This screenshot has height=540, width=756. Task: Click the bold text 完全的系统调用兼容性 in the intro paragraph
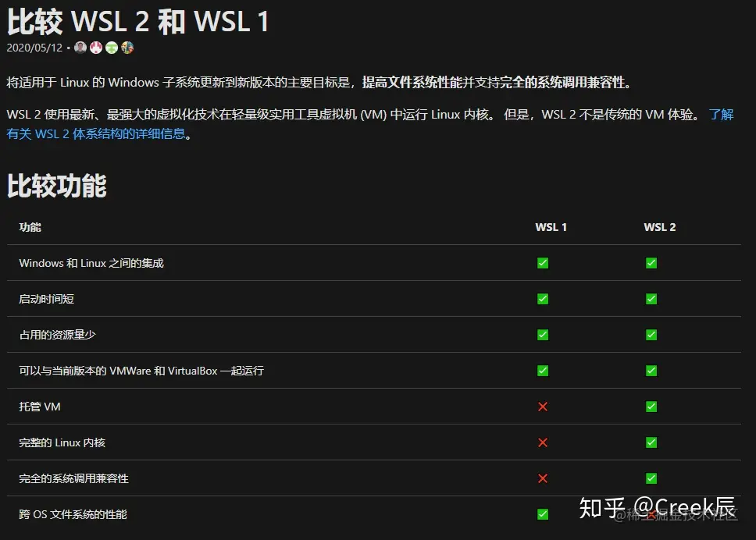(562, 83)
